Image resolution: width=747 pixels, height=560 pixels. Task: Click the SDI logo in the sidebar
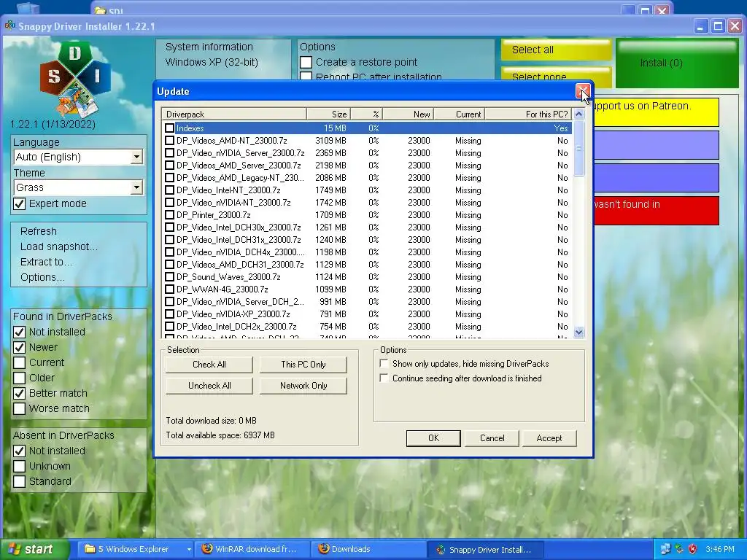coord(75,79)
